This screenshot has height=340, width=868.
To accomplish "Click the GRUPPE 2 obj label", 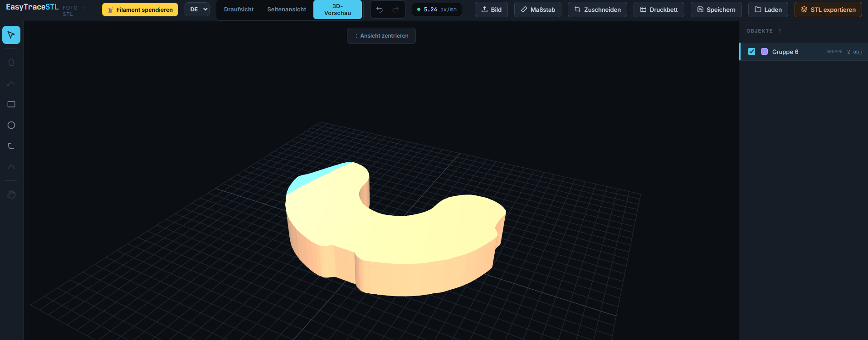I will pos(844,52).
